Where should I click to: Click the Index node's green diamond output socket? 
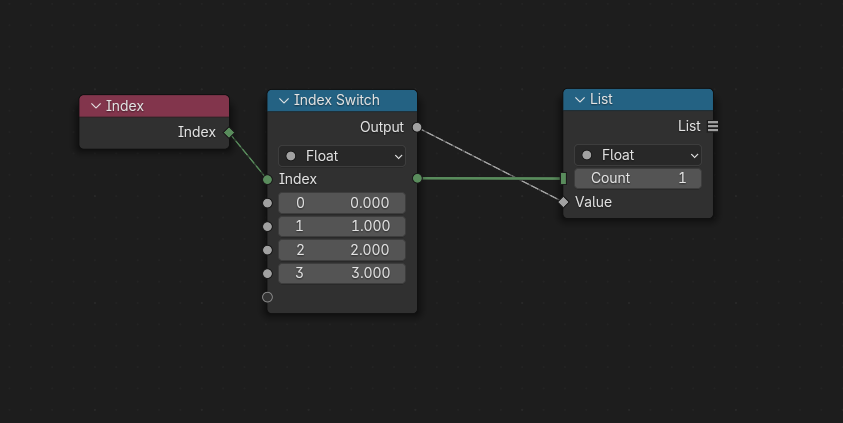[229, 132]
